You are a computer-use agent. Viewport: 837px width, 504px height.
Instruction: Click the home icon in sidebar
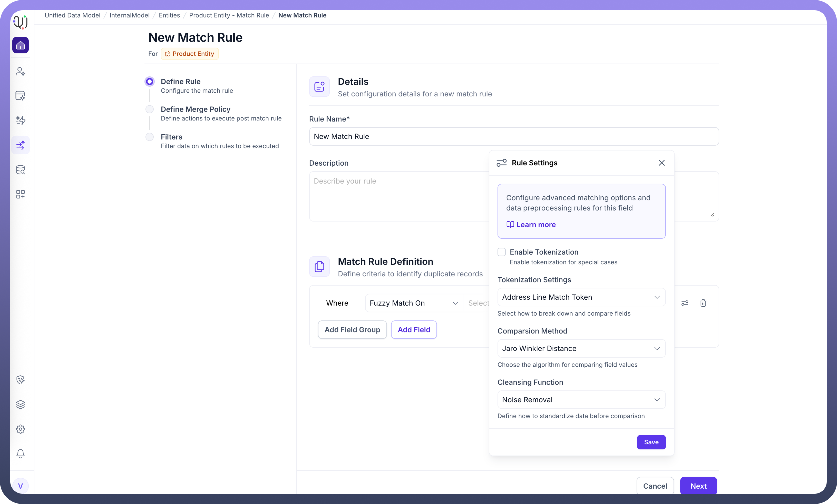(20, 45)
